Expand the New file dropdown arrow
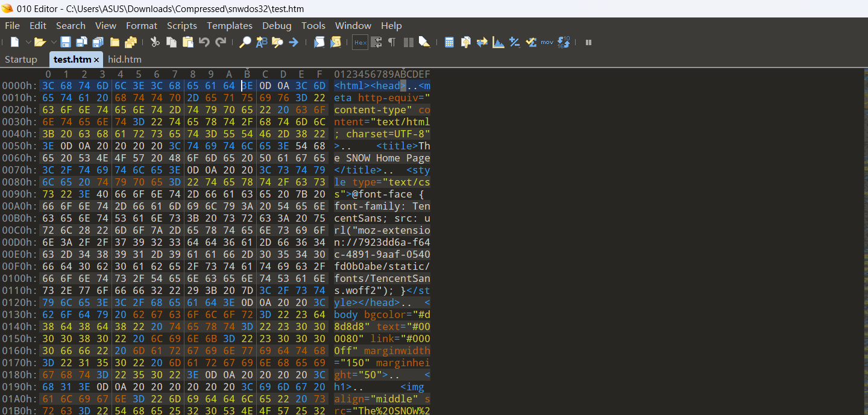The image size is (868, 415). [x=28, y=42]
